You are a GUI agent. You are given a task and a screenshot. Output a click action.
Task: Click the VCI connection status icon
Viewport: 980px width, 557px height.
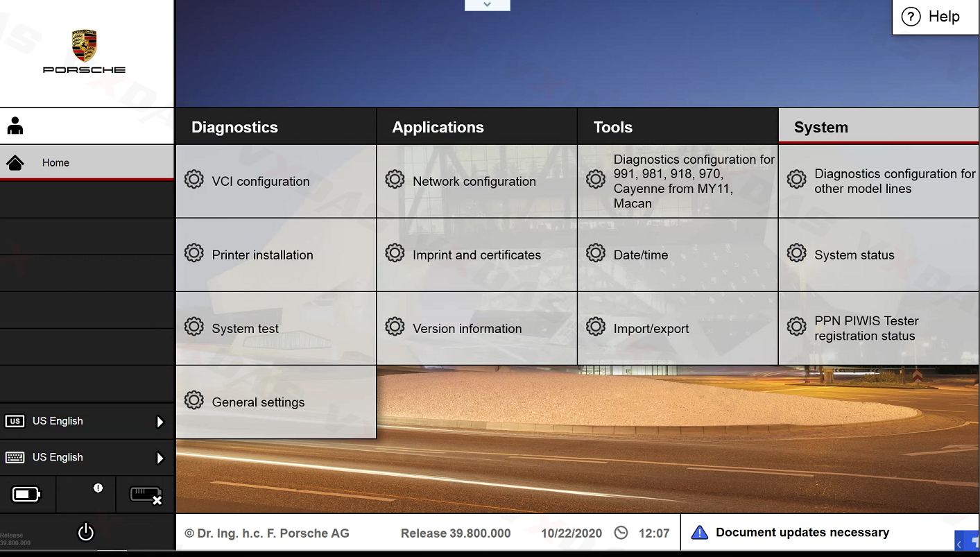146,495
